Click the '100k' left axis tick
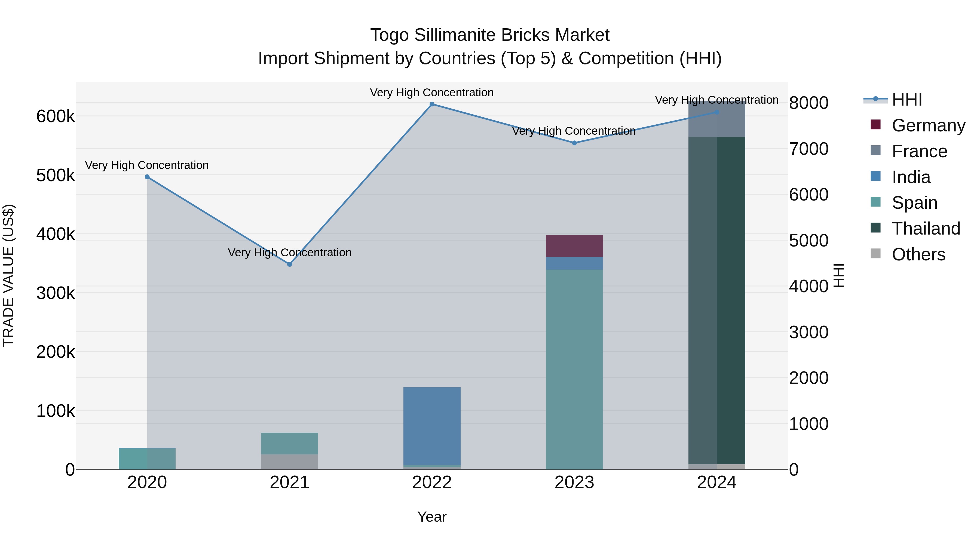The image size is (980, 551). 56,411
